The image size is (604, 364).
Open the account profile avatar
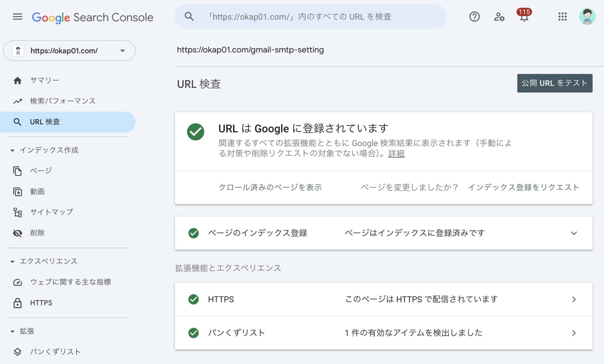click(x=587, y=17)
